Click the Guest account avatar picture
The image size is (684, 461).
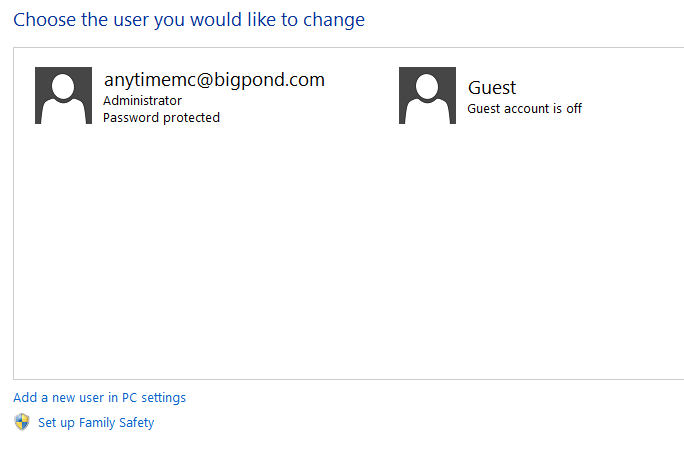427,96
